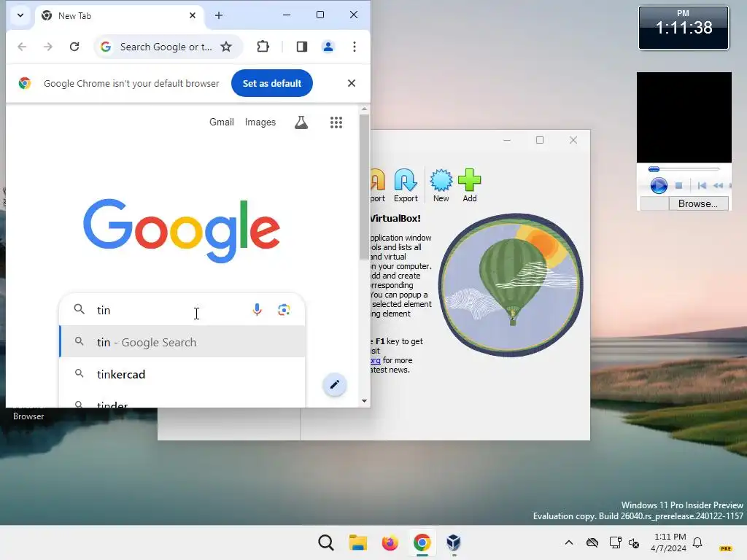The image size is (747, 560).
Task: Click Export in VirtualBox toolbar
Action: 406,186
